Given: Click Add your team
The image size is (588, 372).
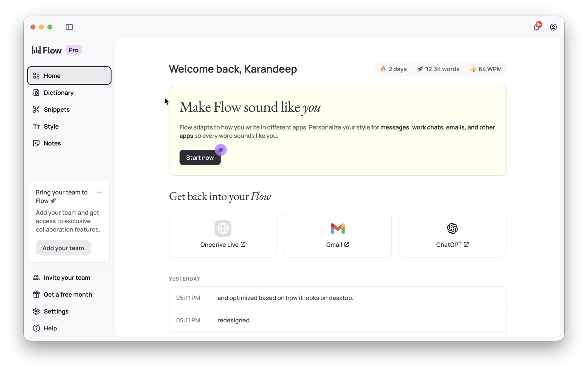Looking at the screenshot, I should [x=63, y=248].
